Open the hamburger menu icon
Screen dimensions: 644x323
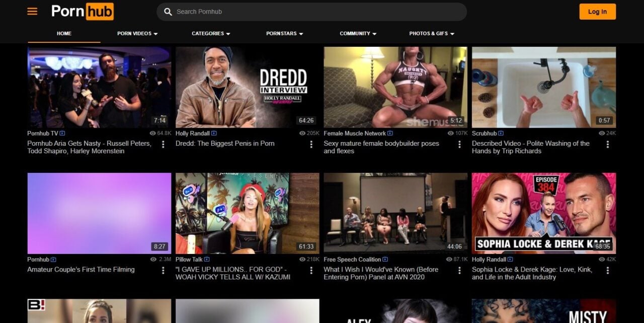pyautogui.click(x=32, y=11)
